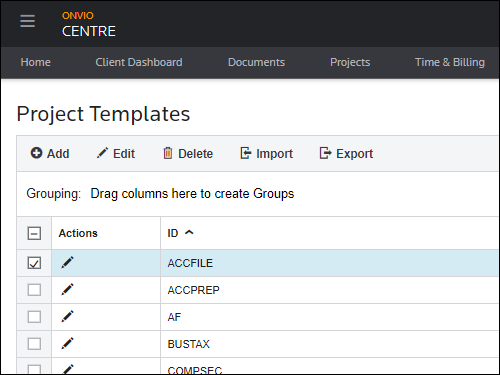Click the Import arrow icon
The height and width of the screenshot is (375, 500).
pos(246,153)
